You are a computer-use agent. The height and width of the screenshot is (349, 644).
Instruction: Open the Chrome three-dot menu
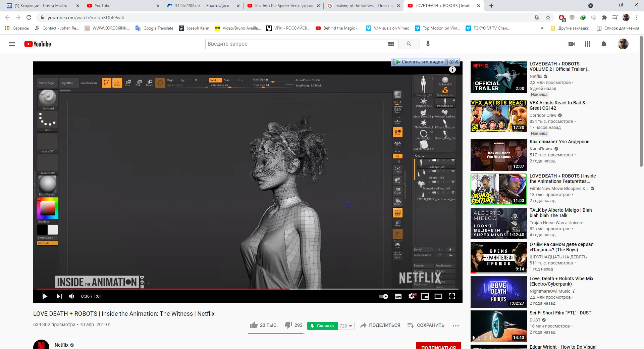[x=637, y=17]
